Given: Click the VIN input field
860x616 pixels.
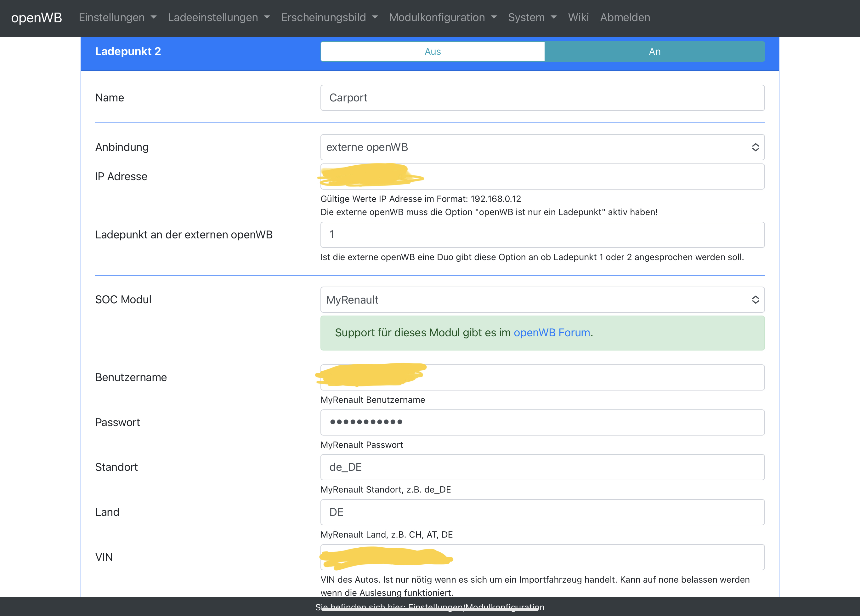Looking at the screenshot, I should click(x=588, y=557).
